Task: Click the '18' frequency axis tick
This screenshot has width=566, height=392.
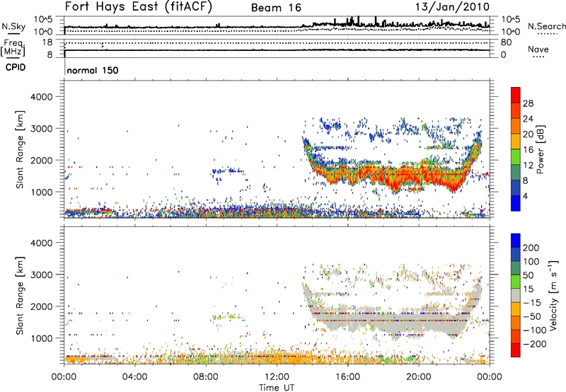Action: click(x=47, y=42)
